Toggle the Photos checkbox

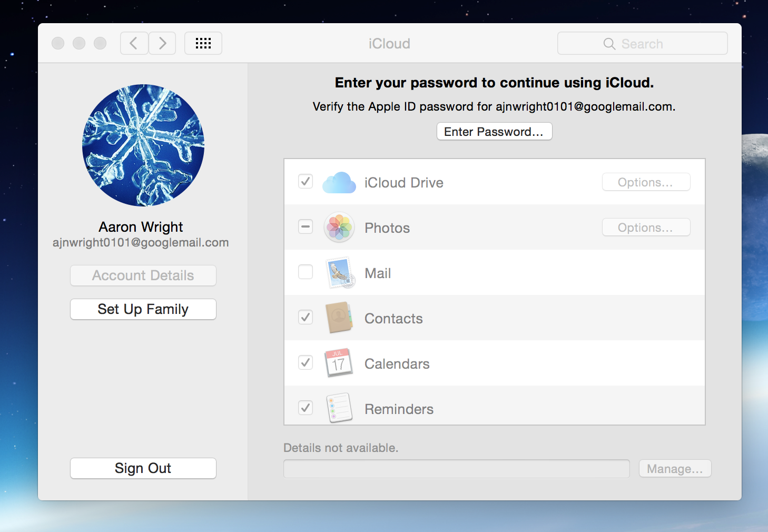306,226
